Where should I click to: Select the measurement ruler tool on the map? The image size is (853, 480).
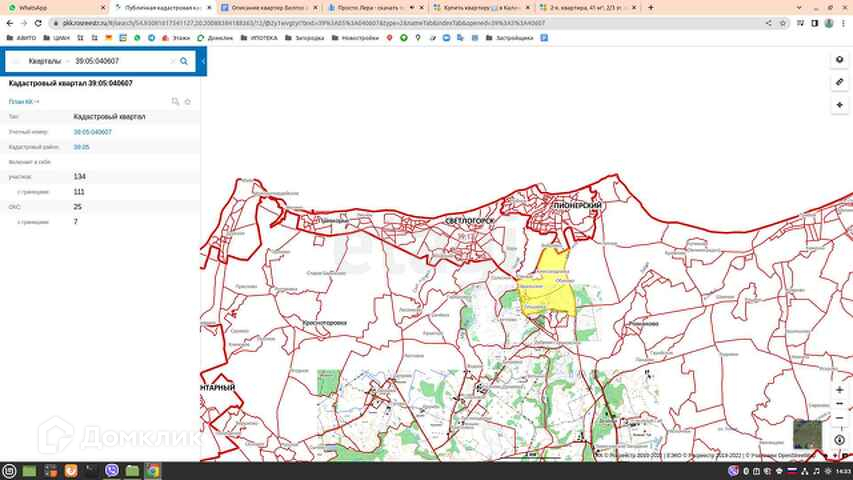coord(839,82)
